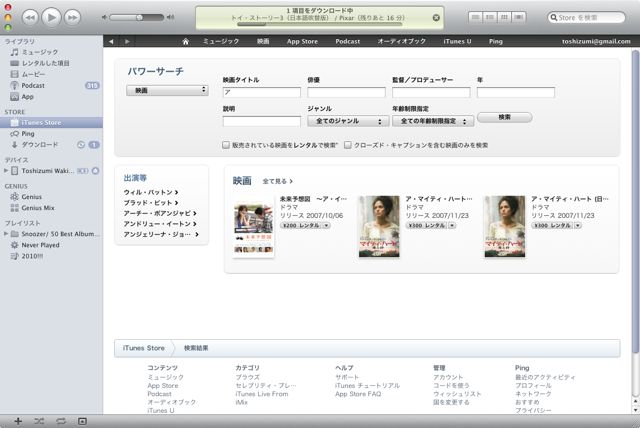The width and height of the screenshot is (640, 428).
Task: Click the download progress bar
Action: tap(320, 24)
